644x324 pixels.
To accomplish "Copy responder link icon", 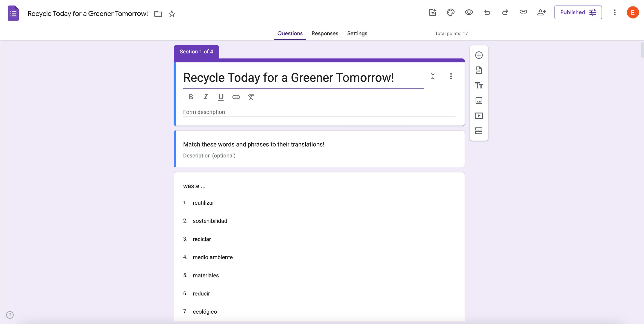I will pyautogui.click(x=523, y=12).
